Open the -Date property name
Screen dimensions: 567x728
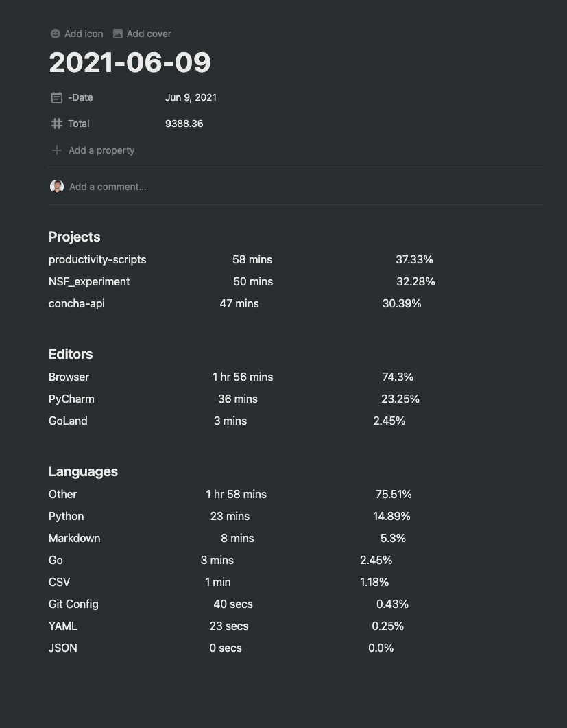[80, 97]
